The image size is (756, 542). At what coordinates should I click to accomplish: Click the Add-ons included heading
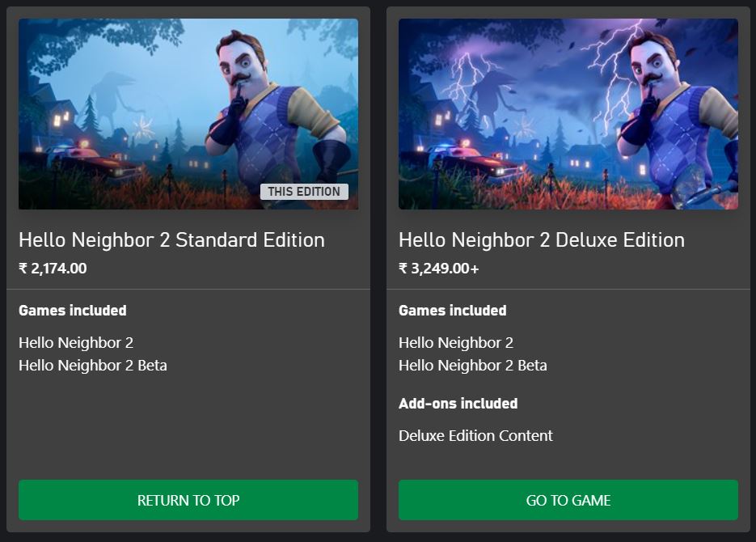(458, 403)
